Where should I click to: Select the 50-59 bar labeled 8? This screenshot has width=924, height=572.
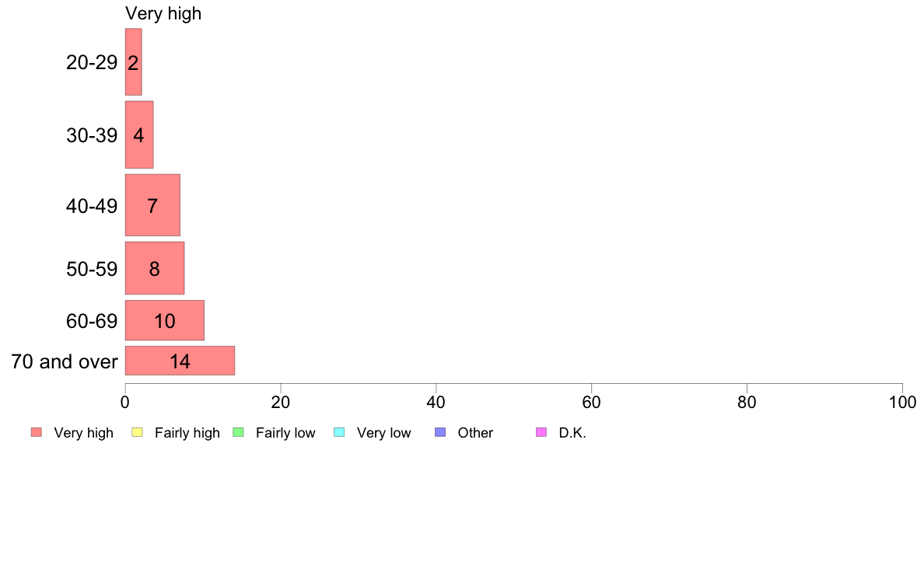[x=155, y=268]
